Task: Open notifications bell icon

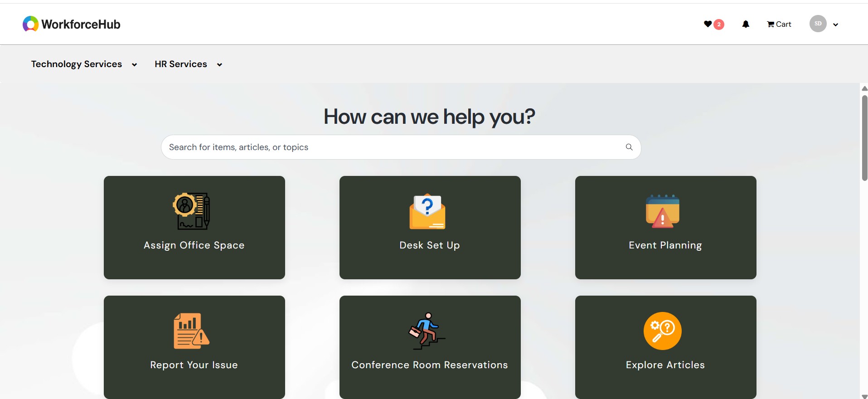Action: point(746,24)
